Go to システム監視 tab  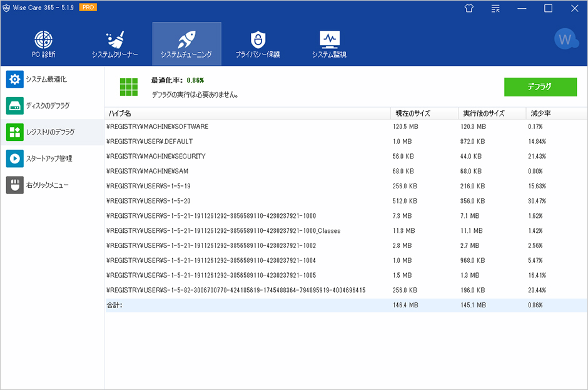[330, 44]
